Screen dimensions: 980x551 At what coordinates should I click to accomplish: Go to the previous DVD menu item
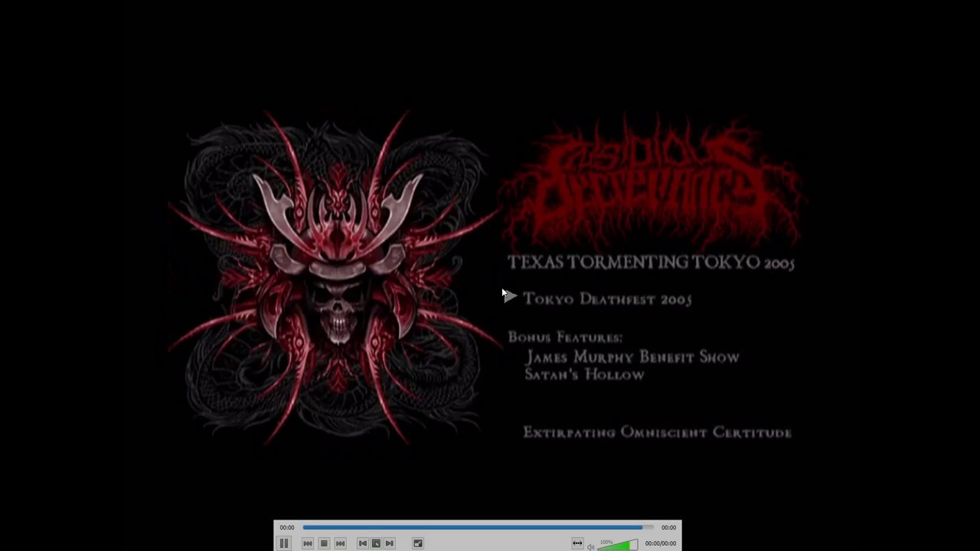pos(363,543)
